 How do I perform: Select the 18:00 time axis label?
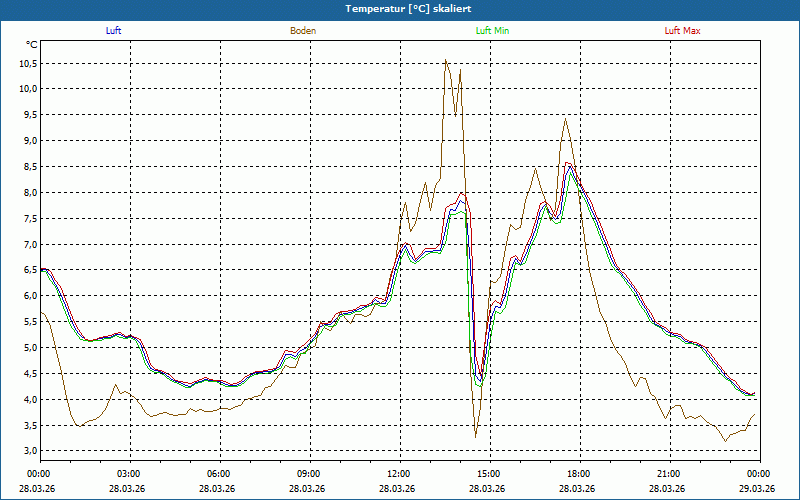point(579,474)
